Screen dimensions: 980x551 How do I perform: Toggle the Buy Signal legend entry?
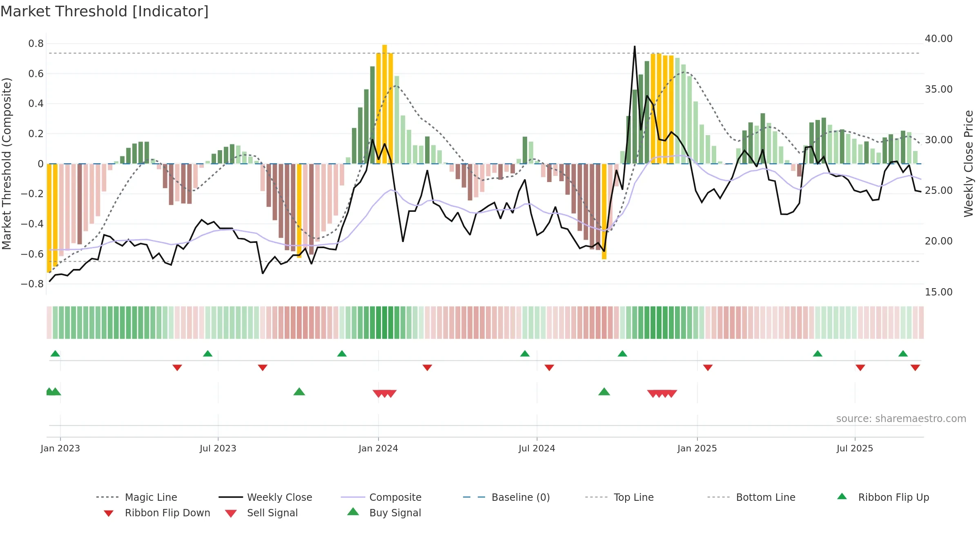pyautogui.click(x=384, y=513)
